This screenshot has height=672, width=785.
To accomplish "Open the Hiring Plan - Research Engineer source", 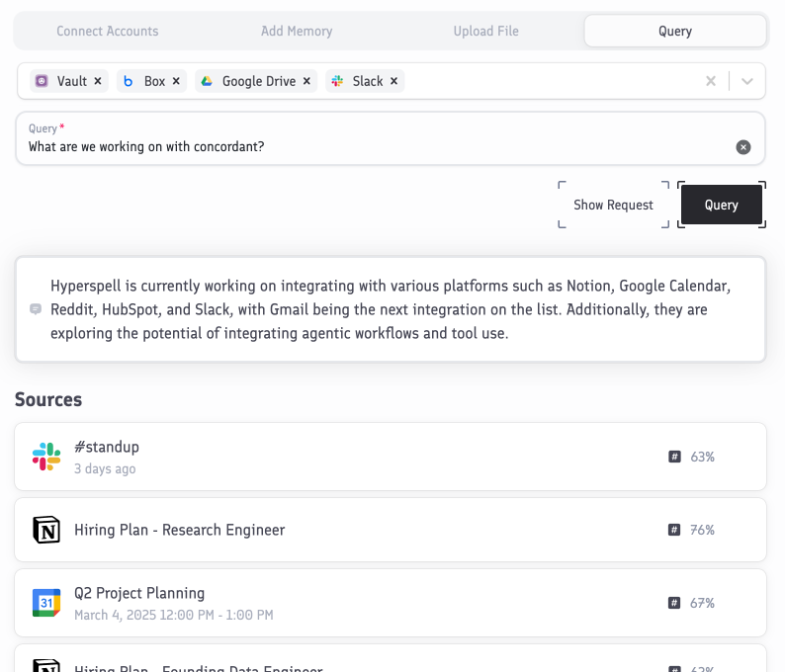I will tap(391, 530).
